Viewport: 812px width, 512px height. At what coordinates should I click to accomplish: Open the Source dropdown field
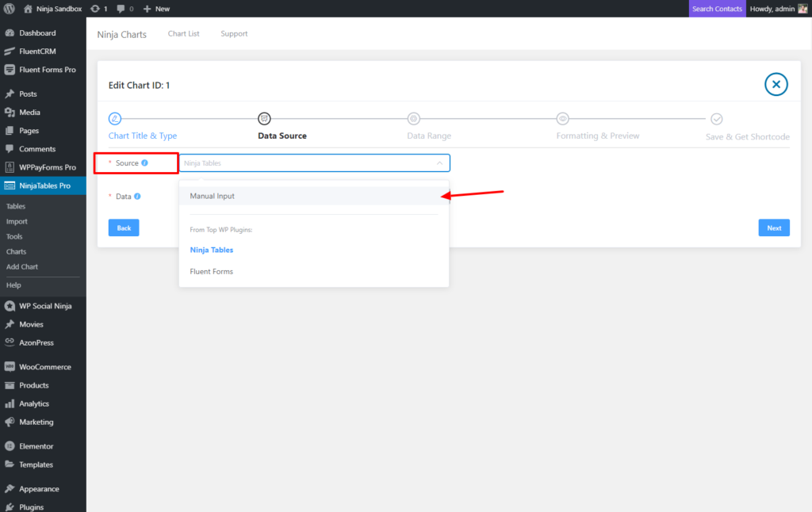(314, 163)
